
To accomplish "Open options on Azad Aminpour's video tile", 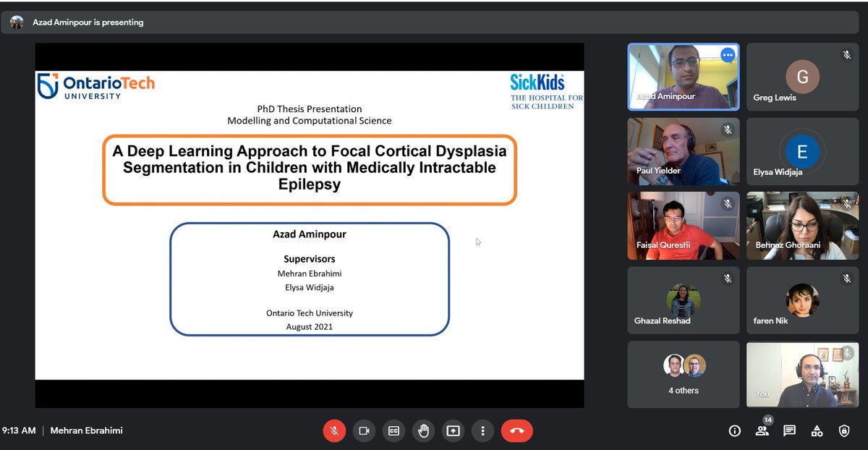I will click(728, 55).
